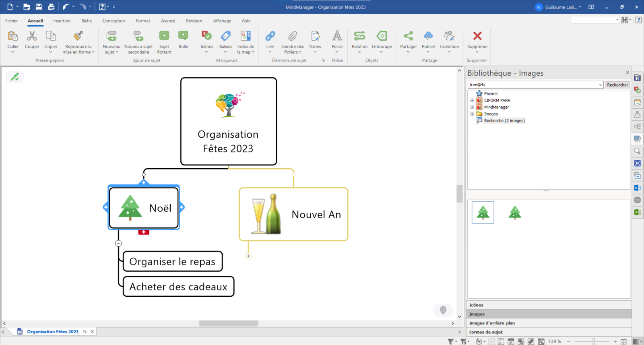The height and width of the screenshot is (345, 644).
Task: Click the Nouveau sujet flottant icon
Action: click(x=164, y=36)
